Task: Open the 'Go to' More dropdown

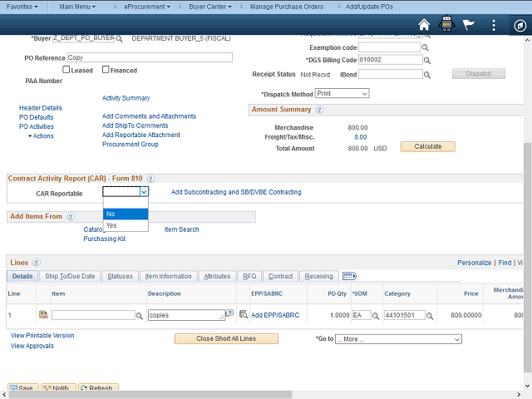Action: (397, 339)
